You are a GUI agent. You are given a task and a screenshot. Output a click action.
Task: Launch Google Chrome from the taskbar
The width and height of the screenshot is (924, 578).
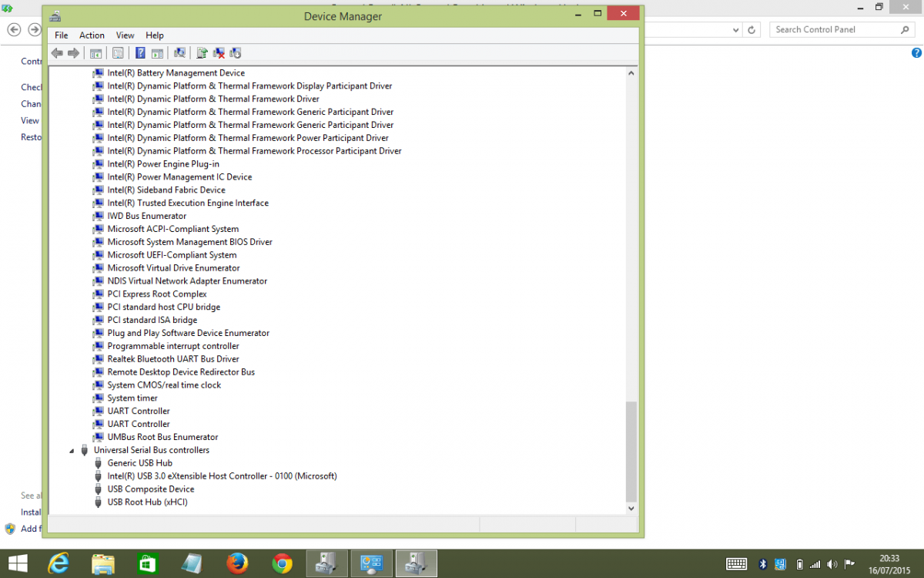point(282,563)
